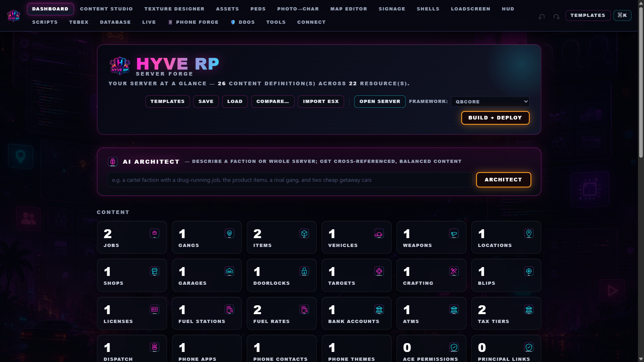
Task: Go to the Phone Forge tab
Action: (193, 22)
